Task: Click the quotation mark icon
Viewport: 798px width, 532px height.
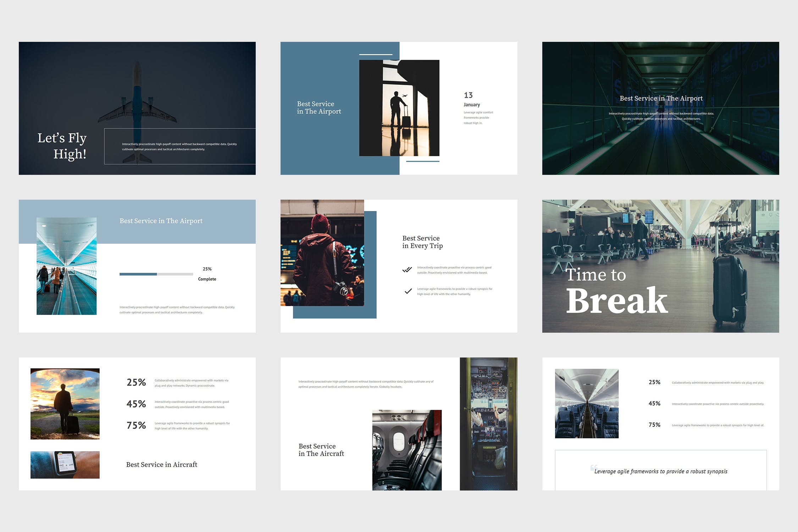Action: pyautogui.click(x=594, y=468)
